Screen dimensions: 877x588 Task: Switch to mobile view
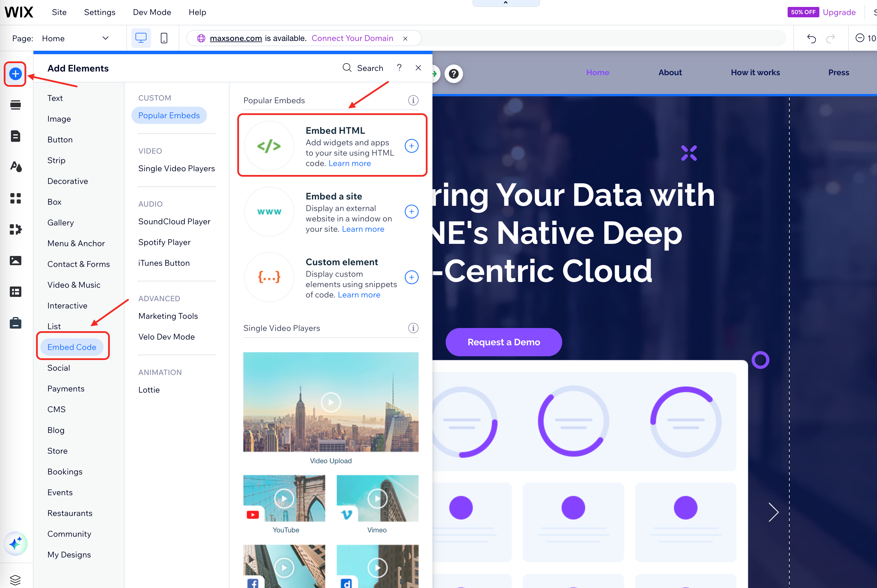point(164,38)
